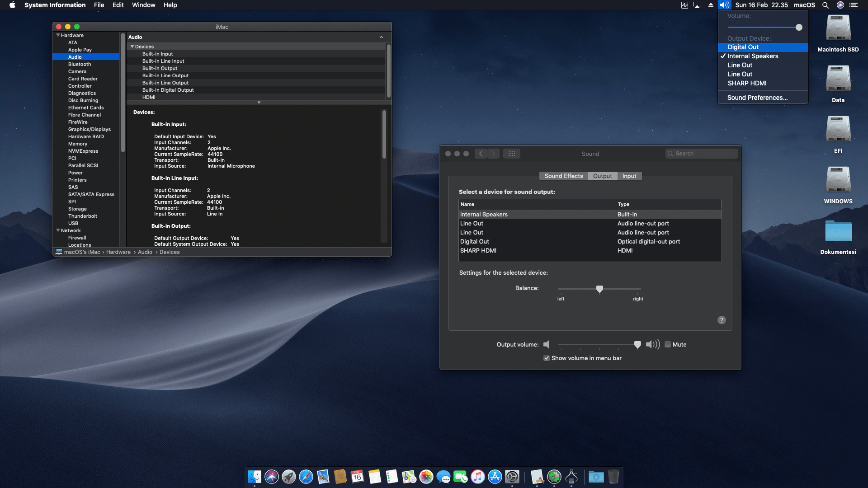
Task: Click the Balance slider
Action: pos(599,289)
